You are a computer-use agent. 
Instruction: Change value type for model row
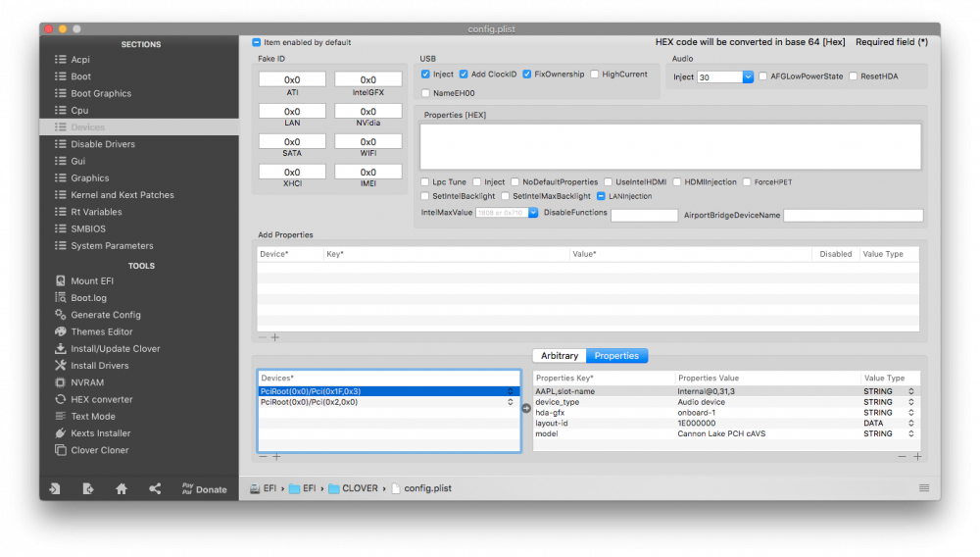point(911,433)
